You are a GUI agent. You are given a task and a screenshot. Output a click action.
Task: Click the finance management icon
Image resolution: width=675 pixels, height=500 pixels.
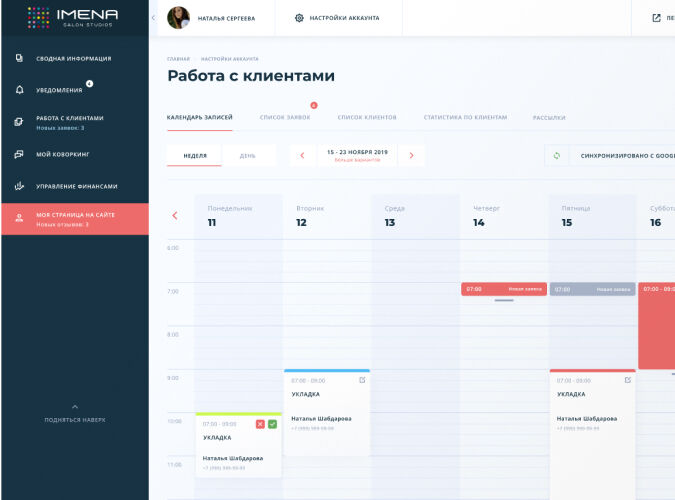point(19,186)
